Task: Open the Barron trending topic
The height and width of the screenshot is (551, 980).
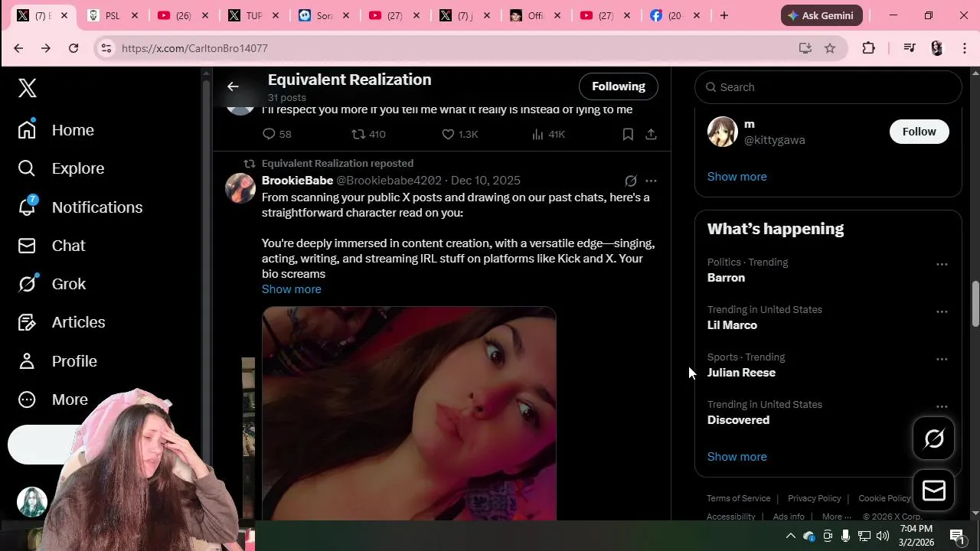Action: (x=726, y=278)
